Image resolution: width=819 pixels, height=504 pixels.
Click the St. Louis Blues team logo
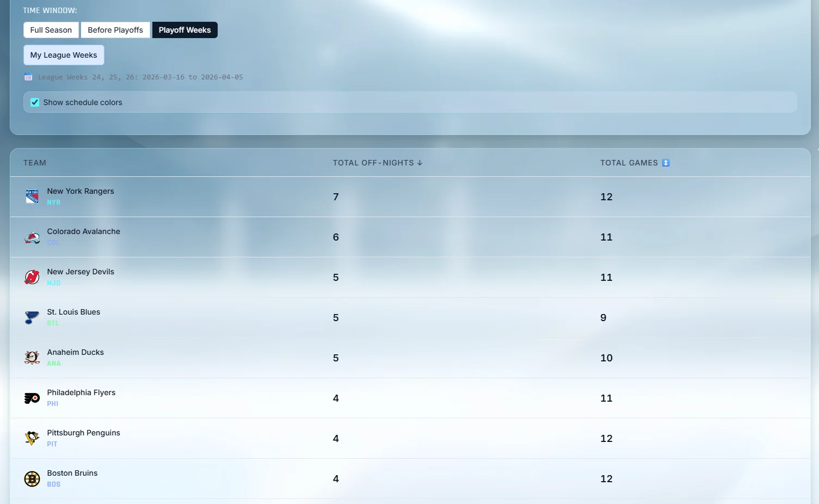(x=32, y=317)
